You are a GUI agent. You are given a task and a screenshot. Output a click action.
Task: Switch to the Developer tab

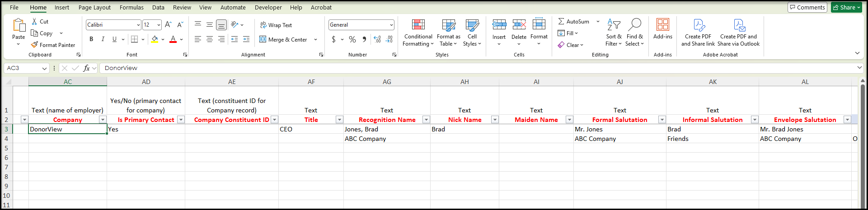click(268, 7)
